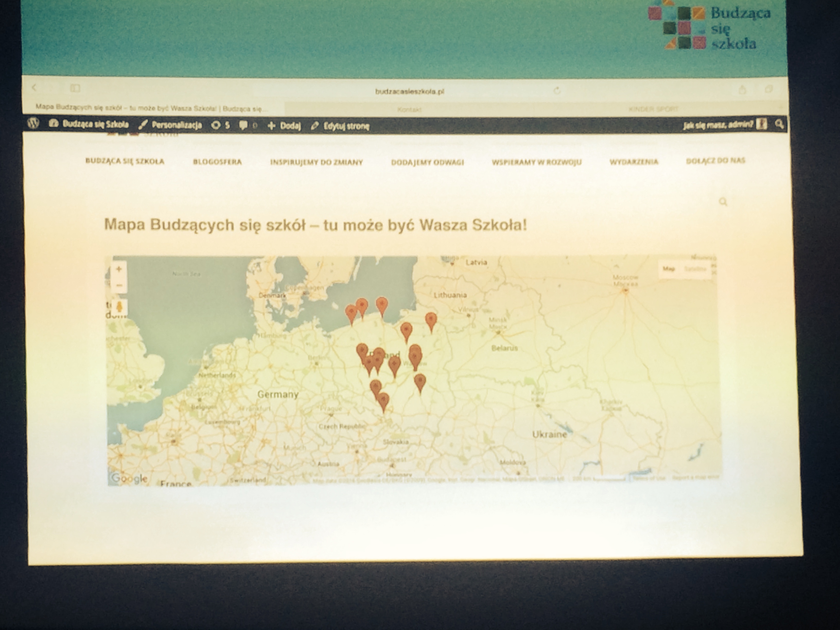This screenshot has height=630, width=840.
Task: Click the comments bubble icon
Action: tap(243, 125)
